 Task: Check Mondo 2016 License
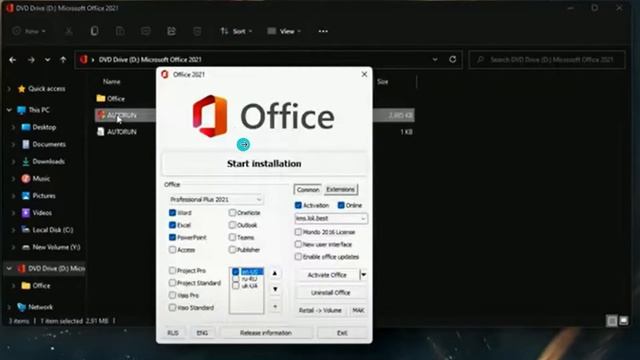point(298,232)
